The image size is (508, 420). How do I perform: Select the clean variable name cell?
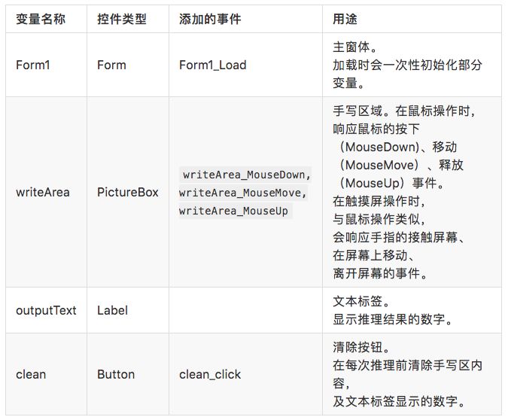tap(31, 374)
